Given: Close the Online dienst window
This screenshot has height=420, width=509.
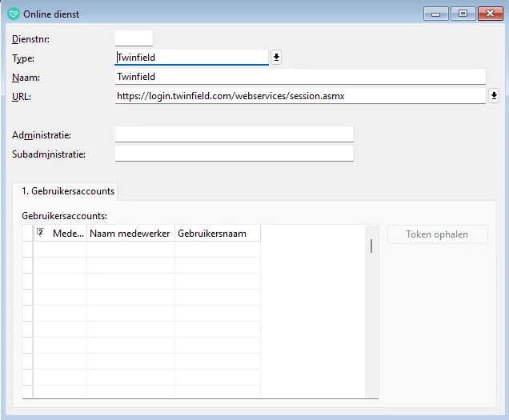Looking at the screenshot, I should (x=490, y=14).
